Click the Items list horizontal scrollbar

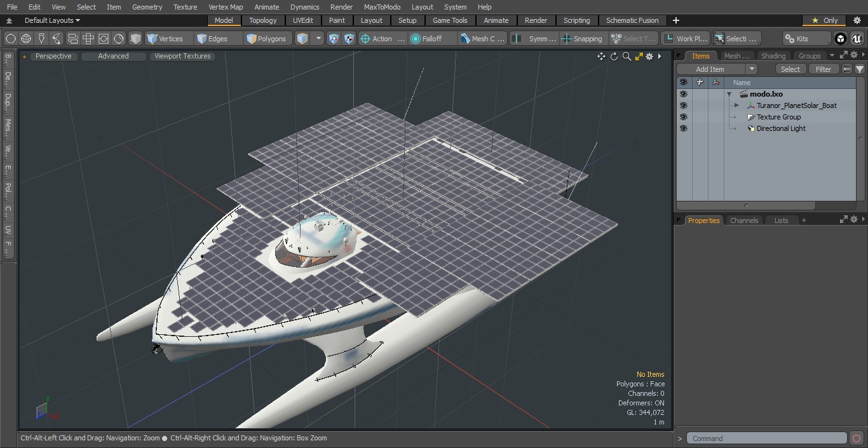[746, 206]
